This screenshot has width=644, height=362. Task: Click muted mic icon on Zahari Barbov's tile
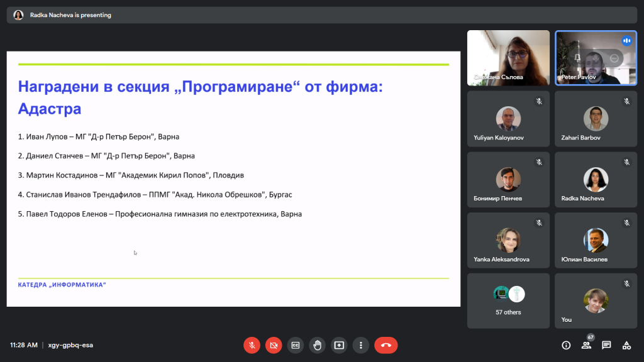pos(627,101)
